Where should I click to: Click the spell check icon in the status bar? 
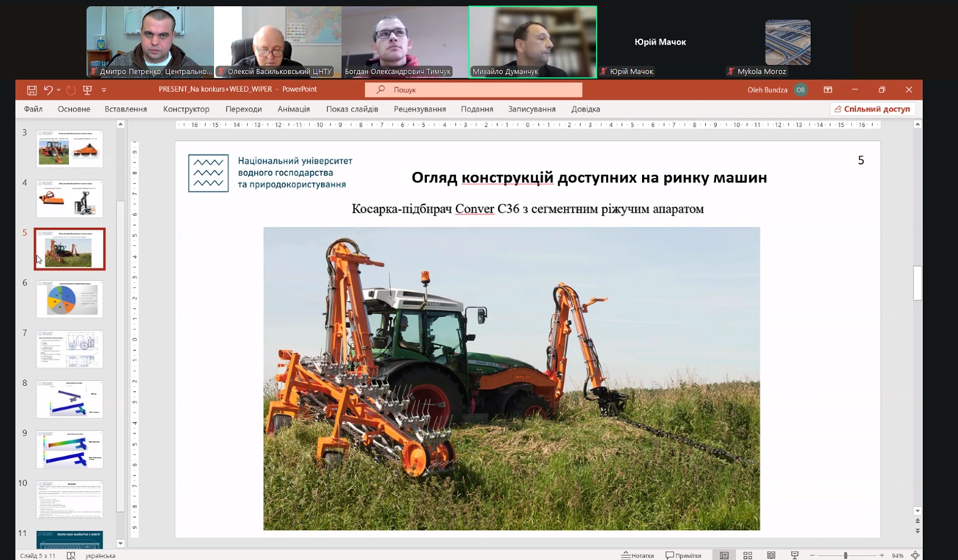tap(71, 556)
